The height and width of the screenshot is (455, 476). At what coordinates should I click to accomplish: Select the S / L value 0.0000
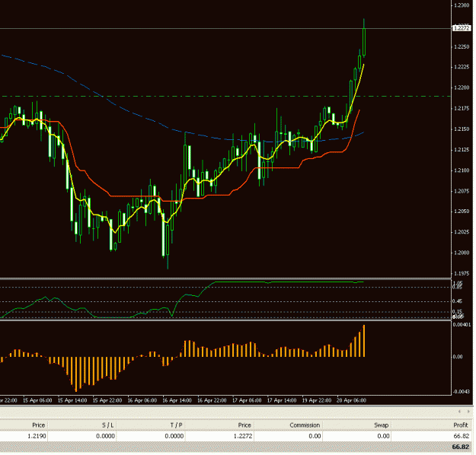coord(105,436)
